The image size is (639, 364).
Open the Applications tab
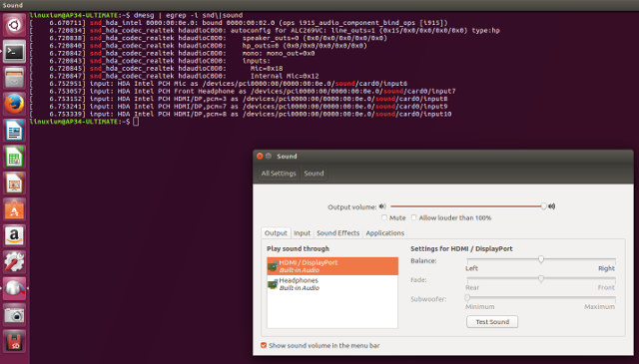(384, 233)
